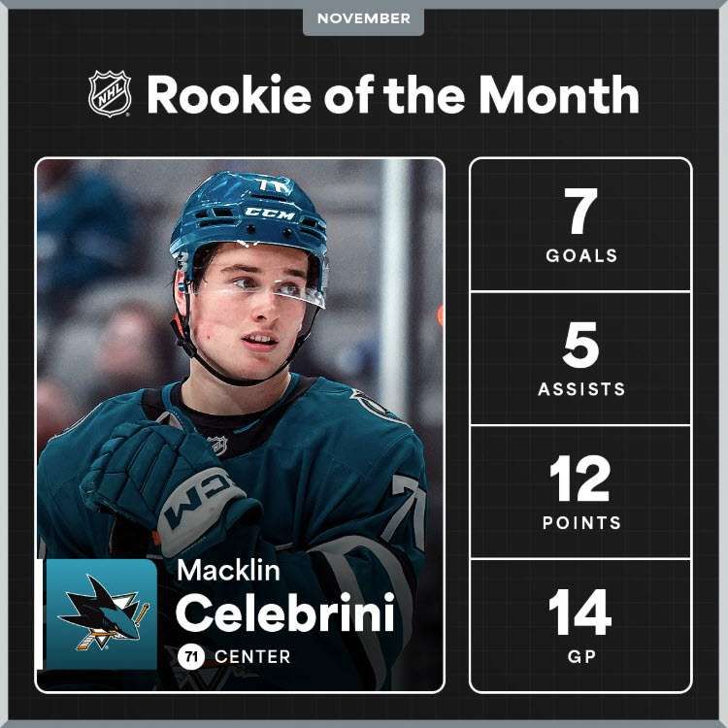Click the NHL crest on jersey collar

(x=218, y=446)
